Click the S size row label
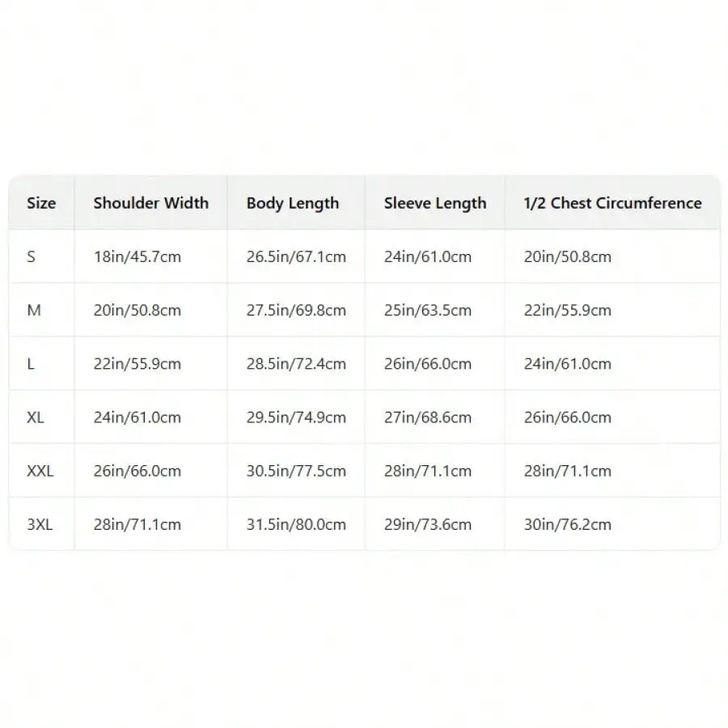This screenshot has height=728, width=728. coord(32,256)
